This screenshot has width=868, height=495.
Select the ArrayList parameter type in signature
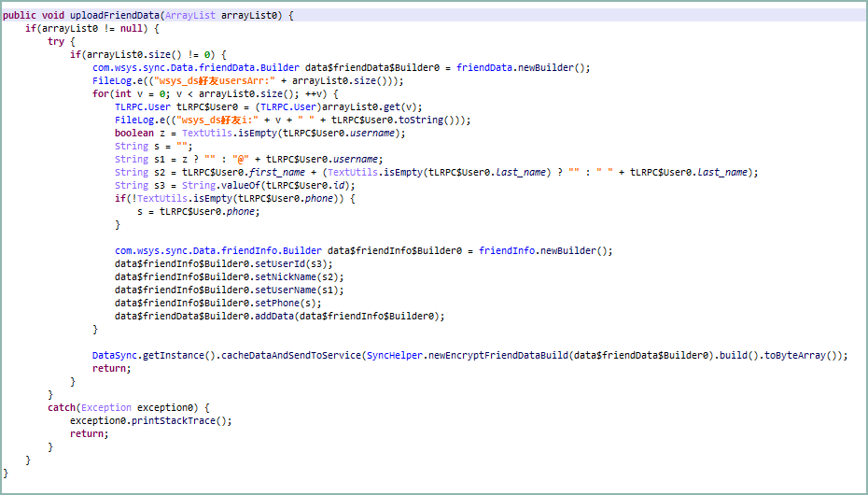pos(189,16)
